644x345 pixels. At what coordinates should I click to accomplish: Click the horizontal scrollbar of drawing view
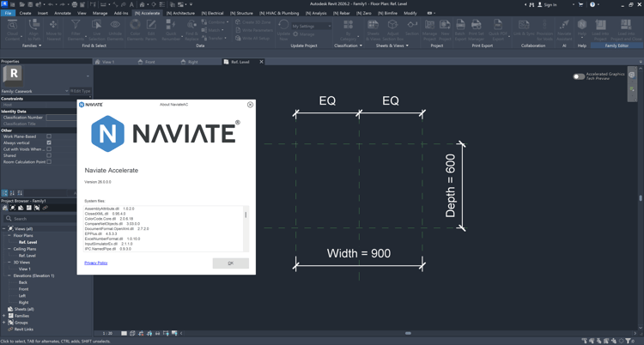click(x=408, y=334)
